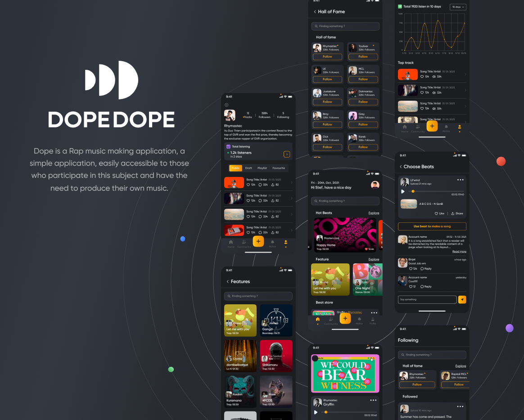Go back from the Choose Beats screen

tap(401, 167)
